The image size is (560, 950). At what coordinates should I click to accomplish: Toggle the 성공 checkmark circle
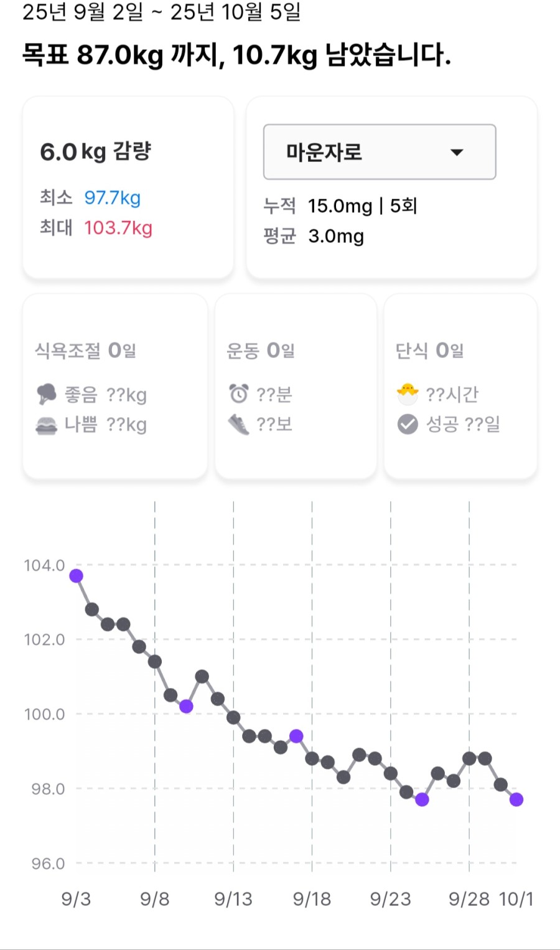click(x=408, y=425)
